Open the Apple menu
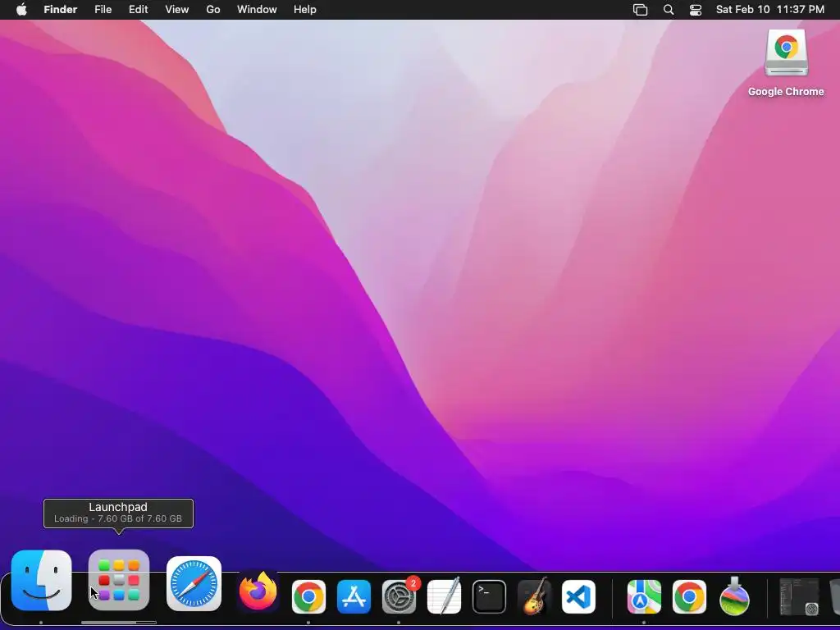The height and width of the screenshot is (630, 840). click(x=21, y=10)
